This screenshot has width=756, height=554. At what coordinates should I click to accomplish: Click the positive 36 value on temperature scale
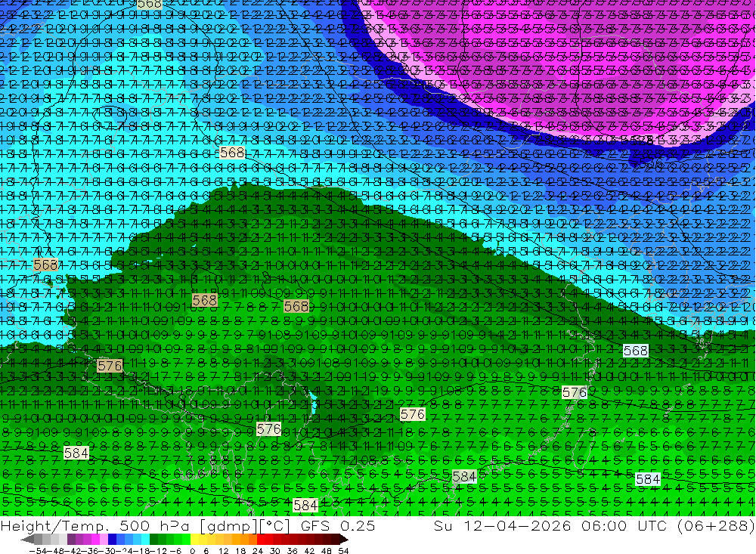pyautogui.click(x=292, y=551)
